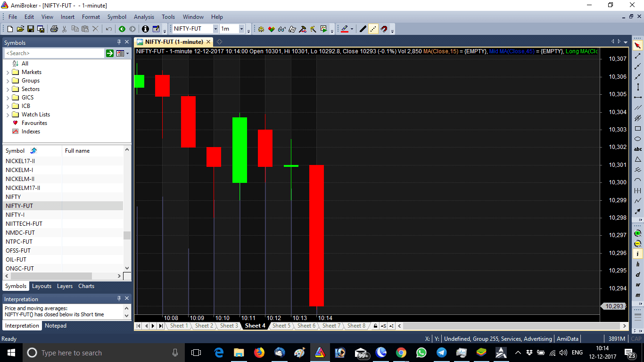Image resolution: width=644 pixels, height=362 pixels.
Task: Click the symbol list vertical scrollbar thumb
Action: coord(127,235)
